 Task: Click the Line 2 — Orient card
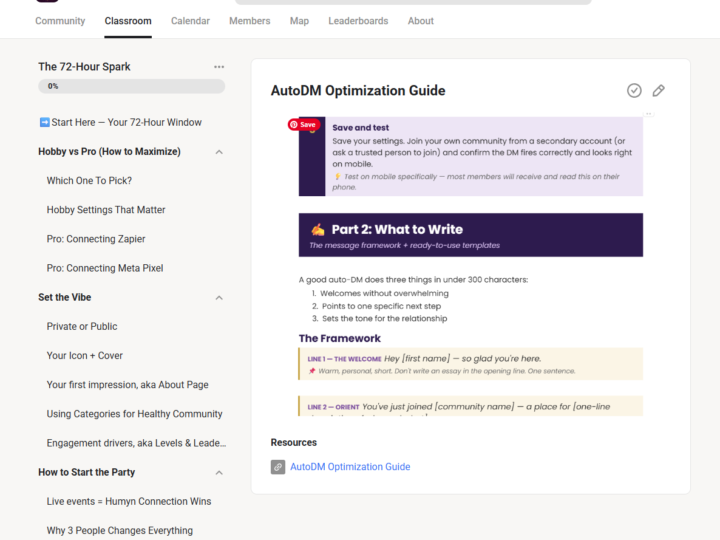(x=471, y=406)
